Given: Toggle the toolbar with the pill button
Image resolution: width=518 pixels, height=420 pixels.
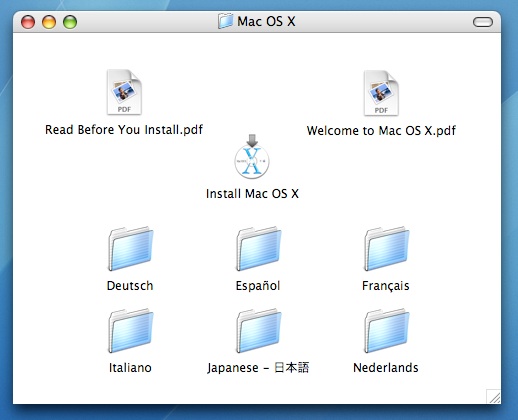Looking at the screenshot, I should pos(483,22).
